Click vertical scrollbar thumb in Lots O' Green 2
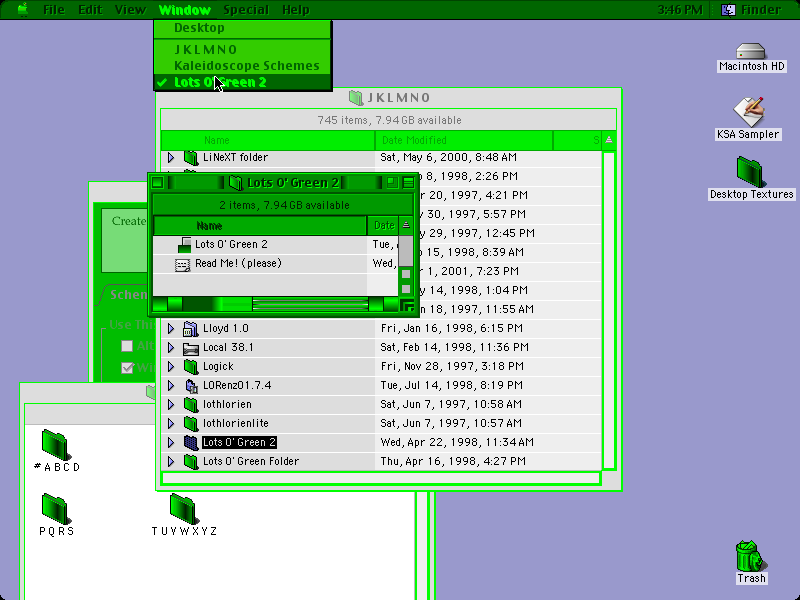 (406, 250)
